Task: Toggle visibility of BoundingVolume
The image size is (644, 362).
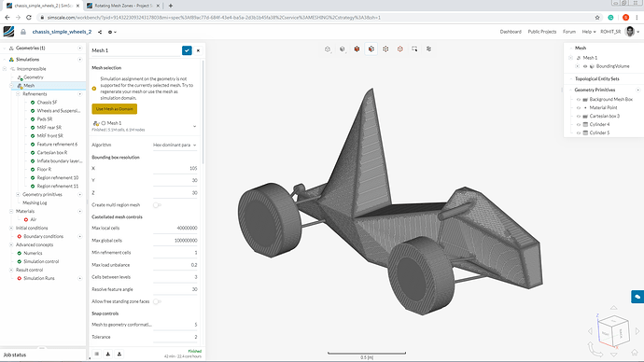Action: pyautogui.click(x=585, y=66)
